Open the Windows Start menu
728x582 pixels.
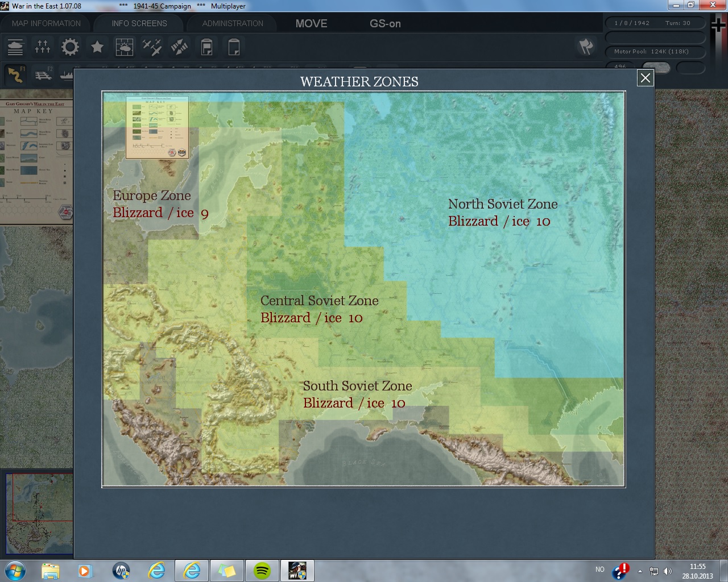click(x=15, y=571)
